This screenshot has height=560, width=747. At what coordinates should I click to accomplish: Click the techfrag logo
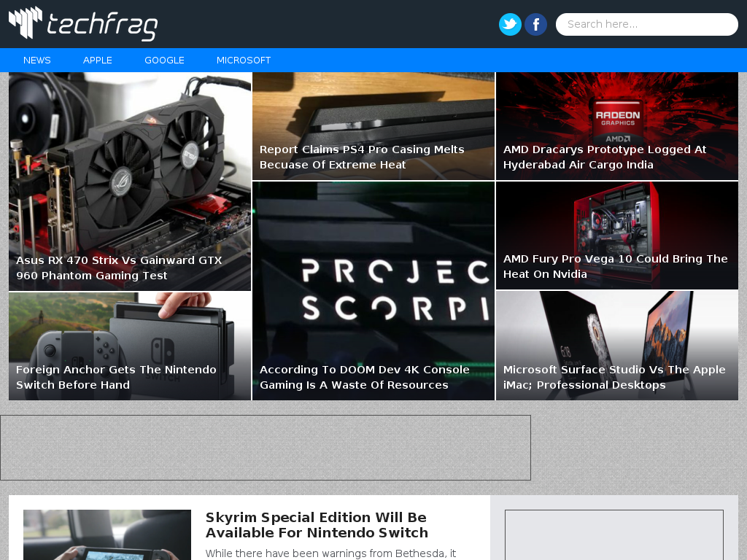(x=83, y=23)
